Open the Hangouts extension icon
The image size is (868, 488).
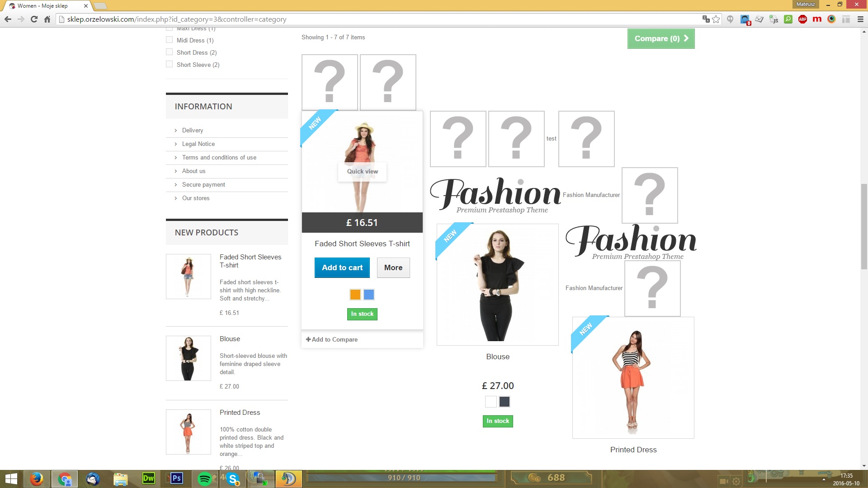click(x=730, y=19)
